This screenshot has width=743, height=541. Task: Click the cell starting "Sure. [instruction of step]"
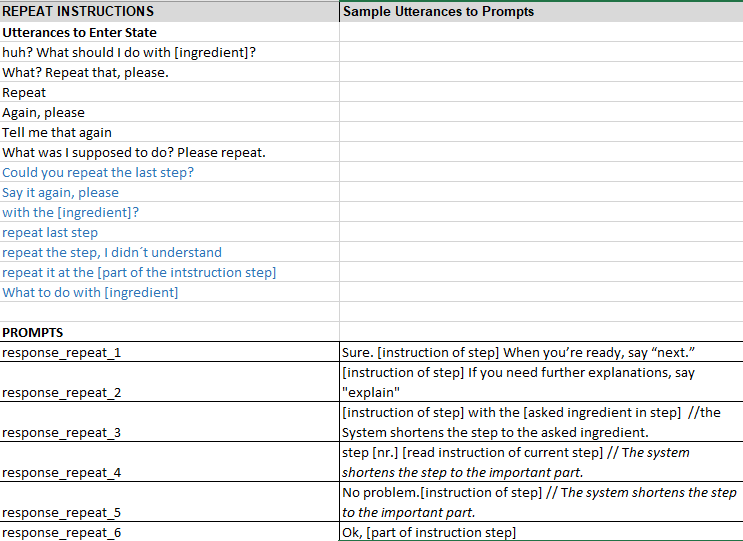click(540, 352)
